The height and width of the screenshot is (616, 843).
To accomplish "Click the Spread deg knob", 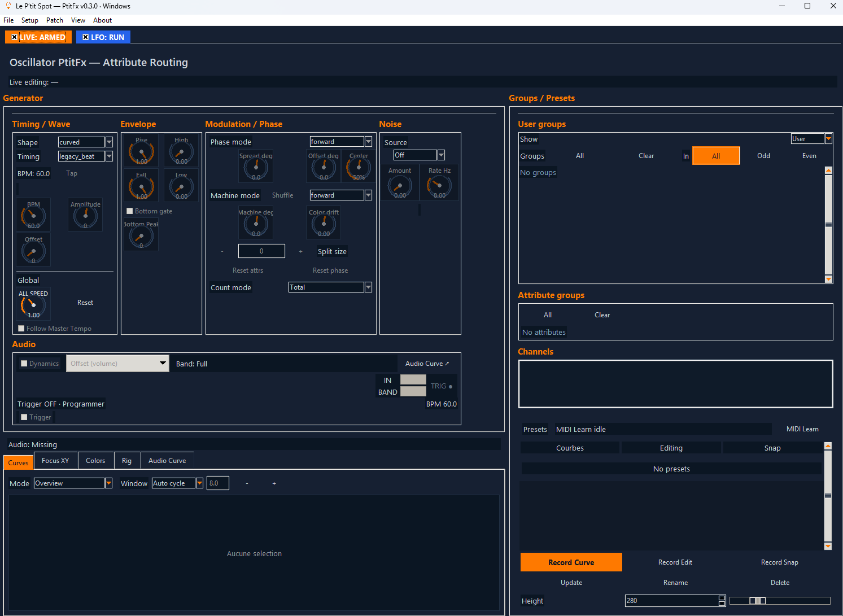I will [256, 167].
